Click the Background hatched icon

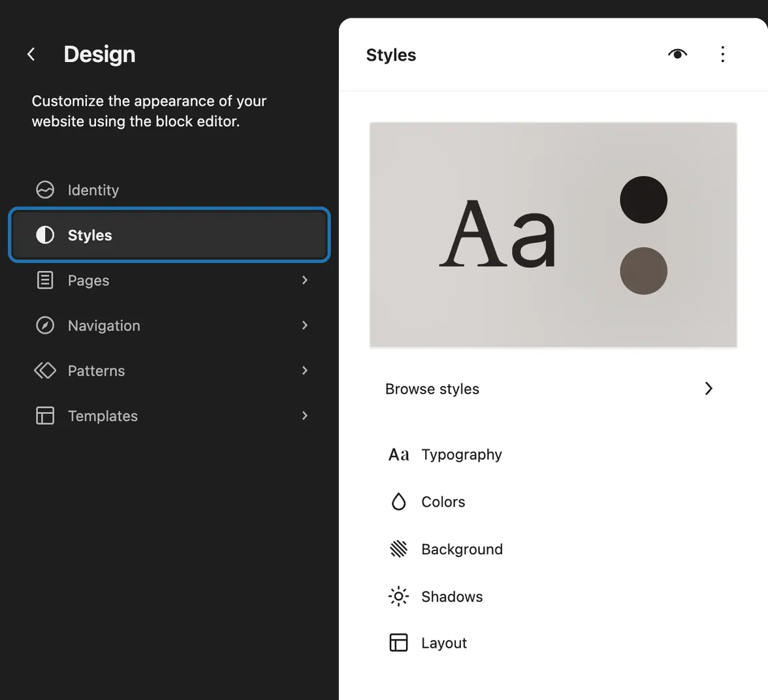click(398, 549)
